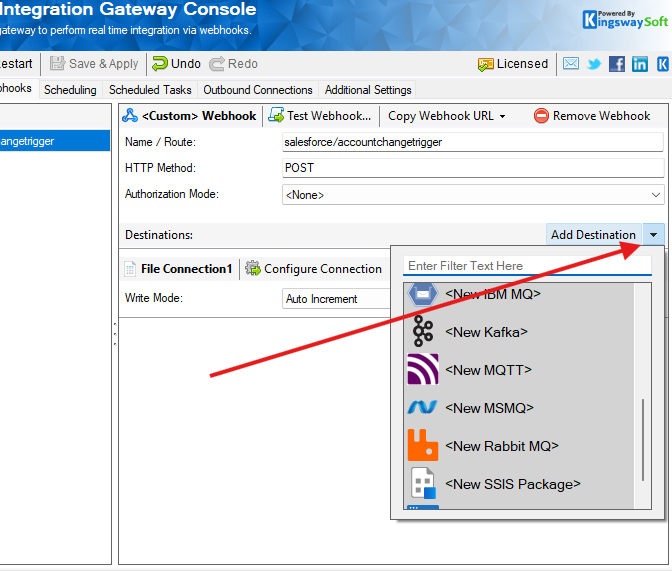
Task: Click the email envelope icon
Action: point(571,64)
